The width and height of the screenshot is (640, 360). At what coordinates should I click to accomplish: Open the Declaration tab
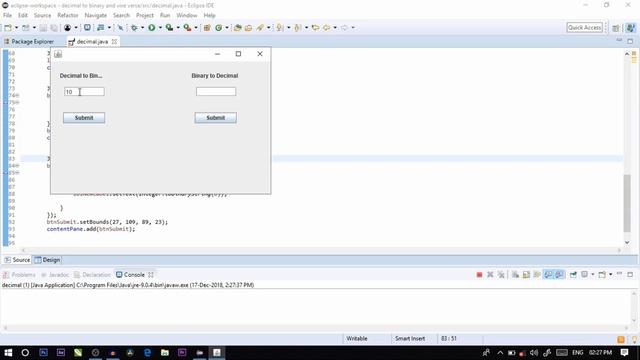[x=93, y=275]
